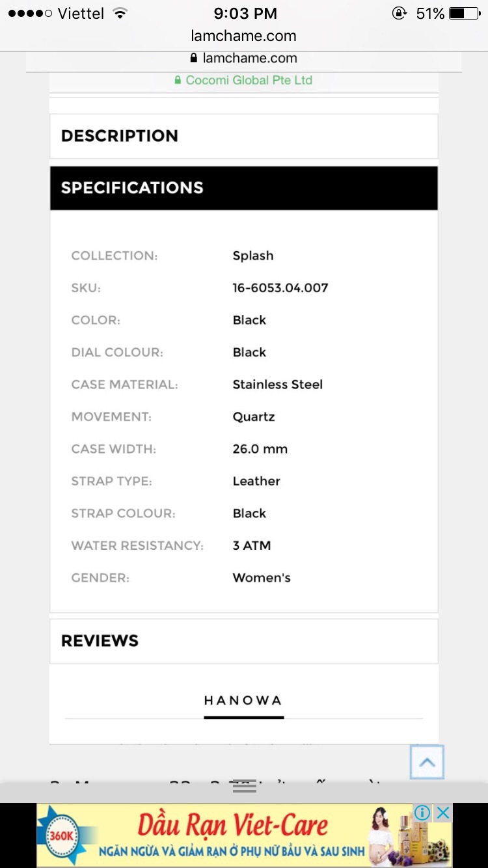Select the HANOWA tab
Screen dimensions: 488x868
pos(243,701)
